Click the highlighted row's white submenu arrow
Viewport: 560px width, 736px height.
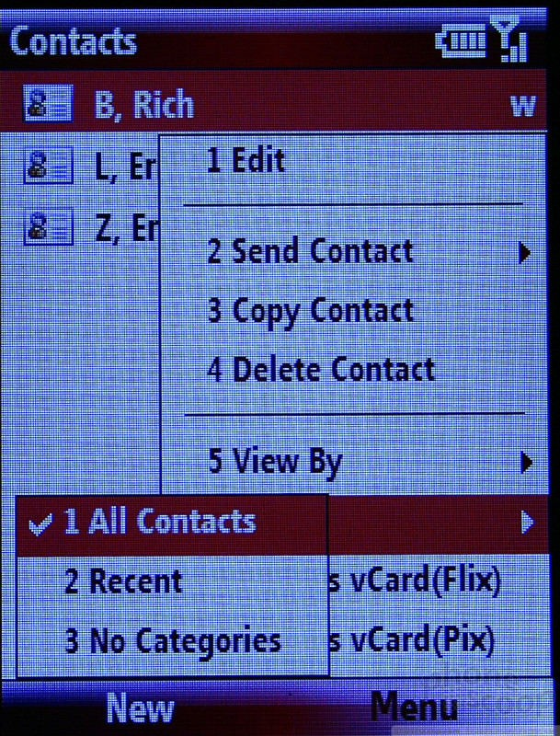click(x=527, y=523)
